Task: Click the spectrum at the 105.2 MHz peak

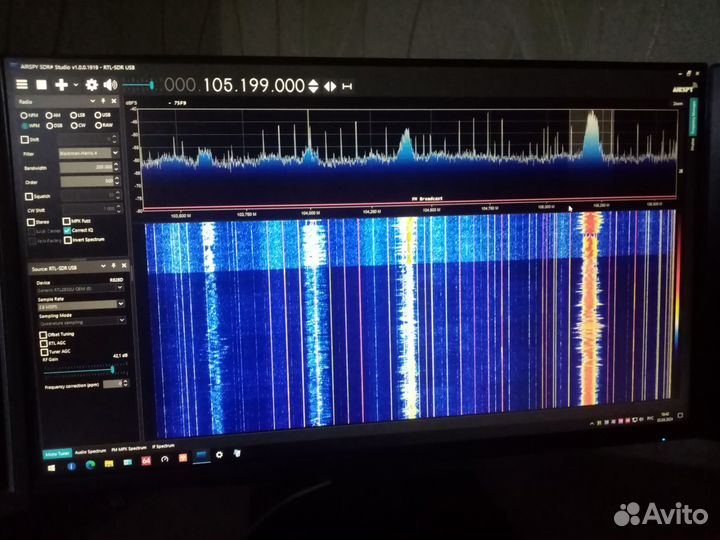Action: pyautogui.click(x=592, y=133)
